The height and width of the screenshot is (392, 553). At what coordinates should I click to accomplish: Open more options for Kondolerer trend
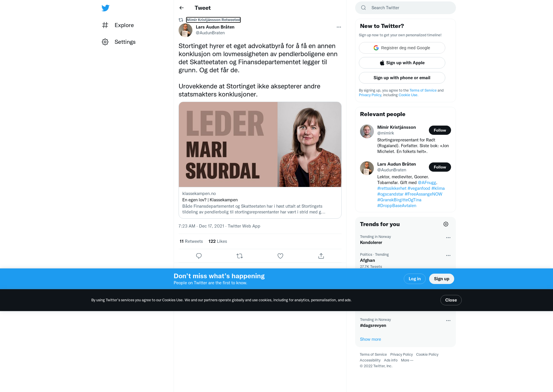(x=448, y=238)
